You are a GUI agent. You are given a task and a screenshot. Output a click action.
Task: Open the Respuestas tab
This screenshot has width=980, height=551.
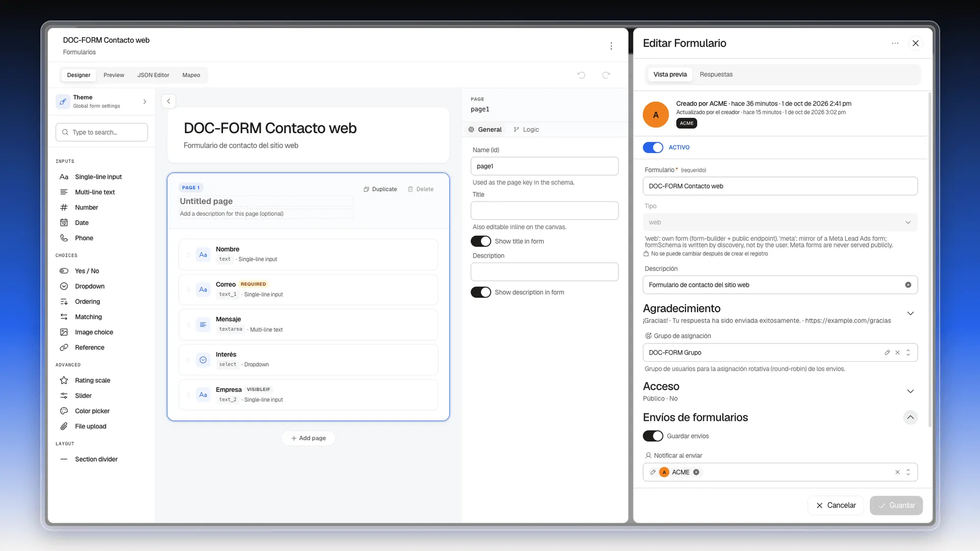tap(716, 74)
